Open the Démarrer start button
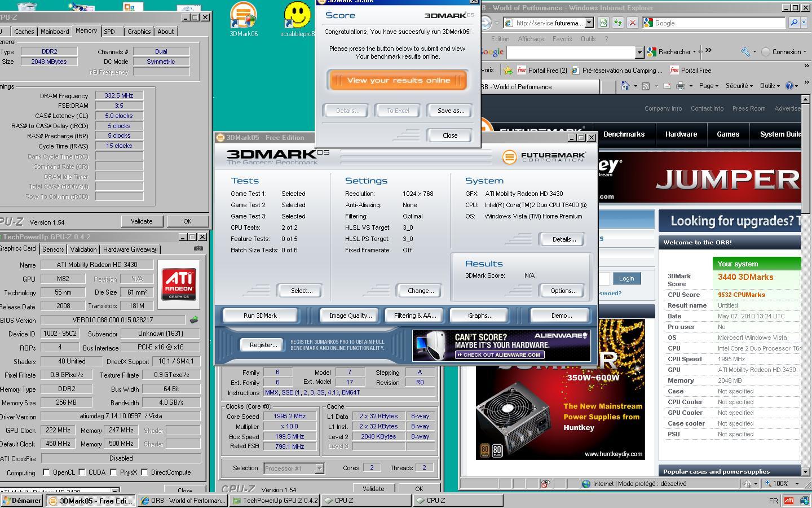 (21, 501)
